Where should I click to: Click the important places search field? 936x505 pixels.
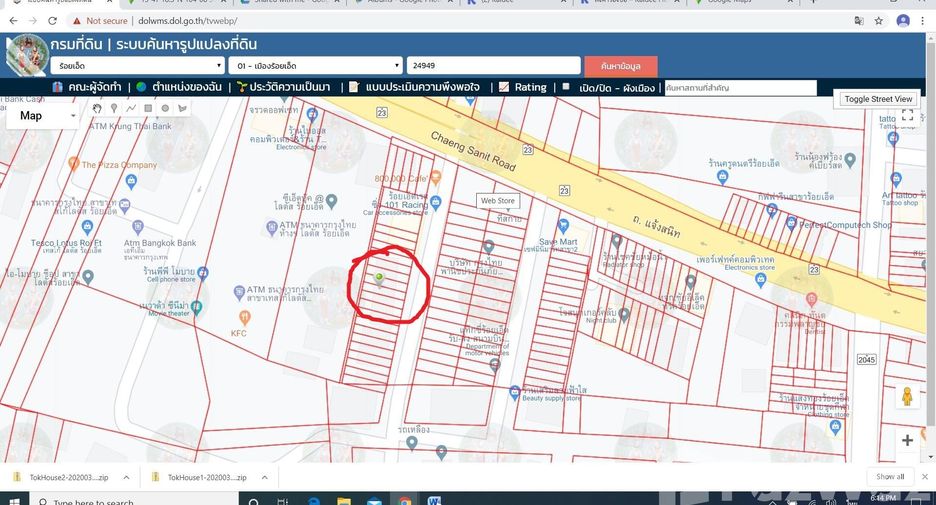pyautogui.click(x=740, y=88)
